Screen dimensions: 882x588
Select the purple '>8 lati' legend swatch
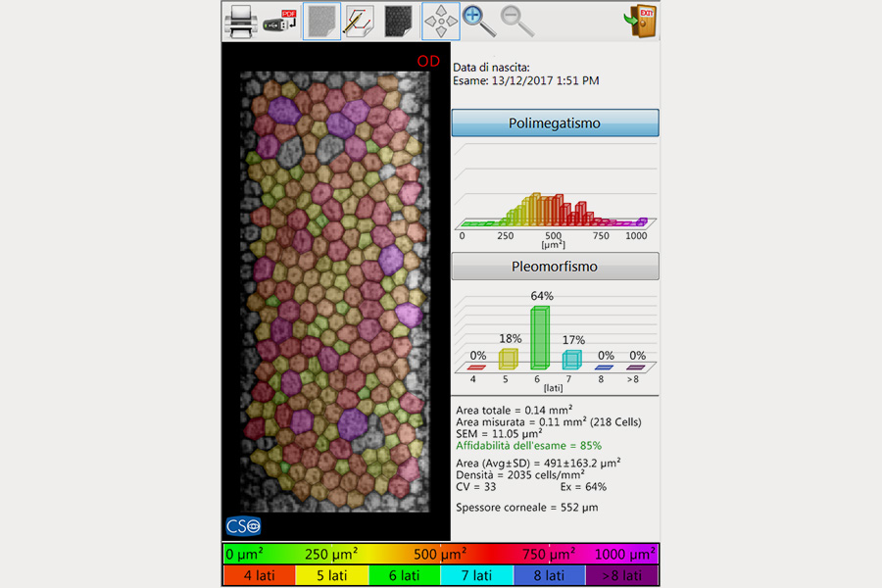pyautogui.click(x=621, y=575)
